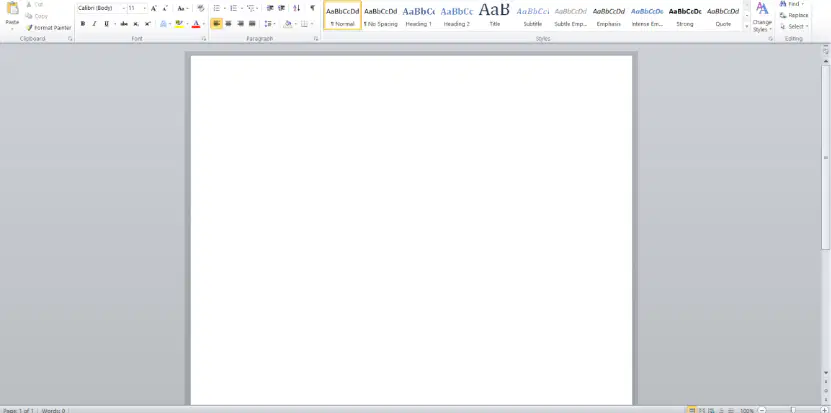Image resolution: width=831 pixels, height=413 pixels.
Task: Insert a numbered list
Action: tap(233, 8)
